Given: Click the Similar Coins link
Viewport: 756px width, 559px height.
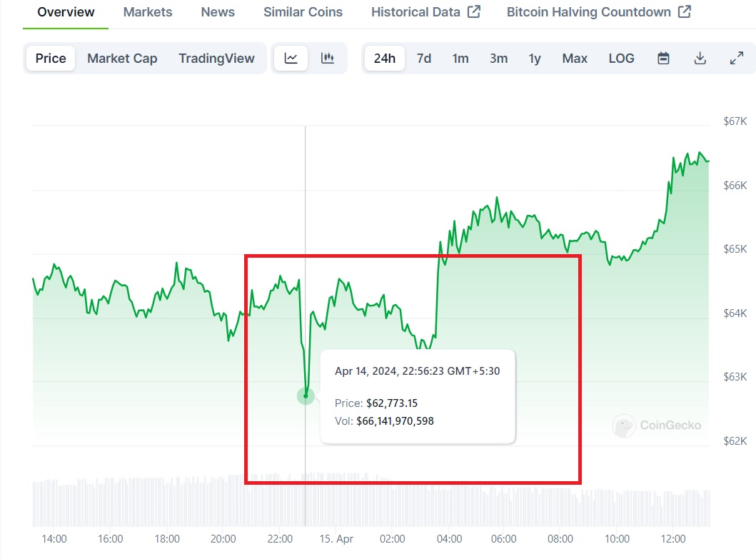Looking at the screenshot, I should tap(303, 11).
